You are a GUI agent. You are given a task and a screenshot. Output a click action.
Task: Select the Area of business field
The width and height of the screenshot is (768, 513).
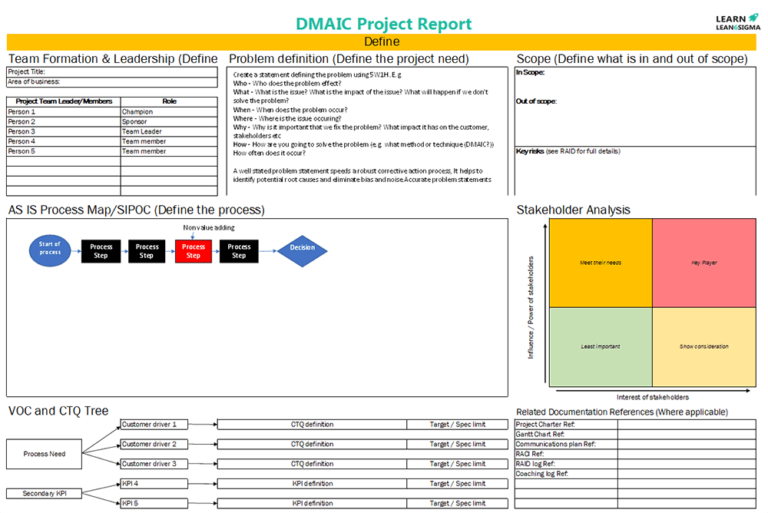111,82
